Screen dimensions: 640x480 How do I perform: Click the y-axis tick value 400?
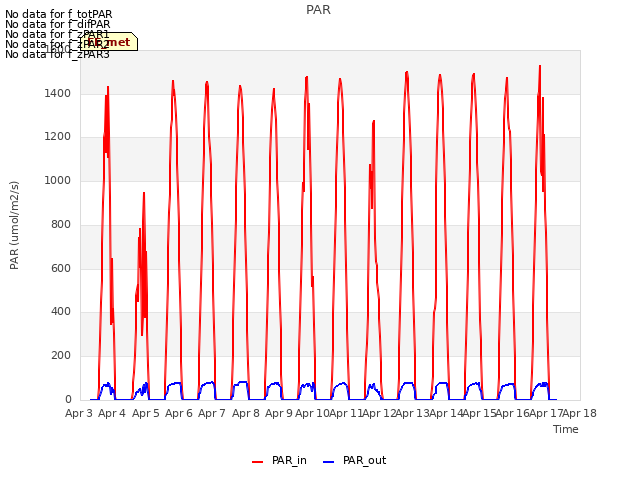click(x=61, y=311)
